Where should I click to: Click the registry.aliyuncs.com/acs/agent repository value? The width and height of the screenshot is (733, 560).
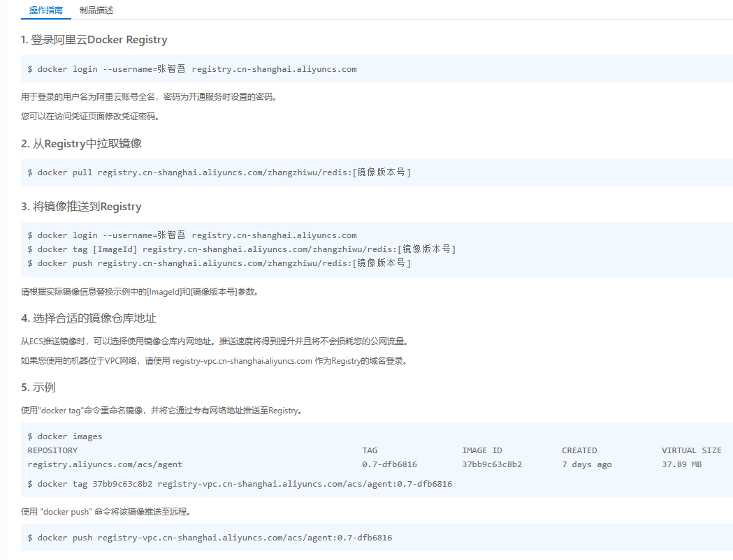[x=105, y=464]
